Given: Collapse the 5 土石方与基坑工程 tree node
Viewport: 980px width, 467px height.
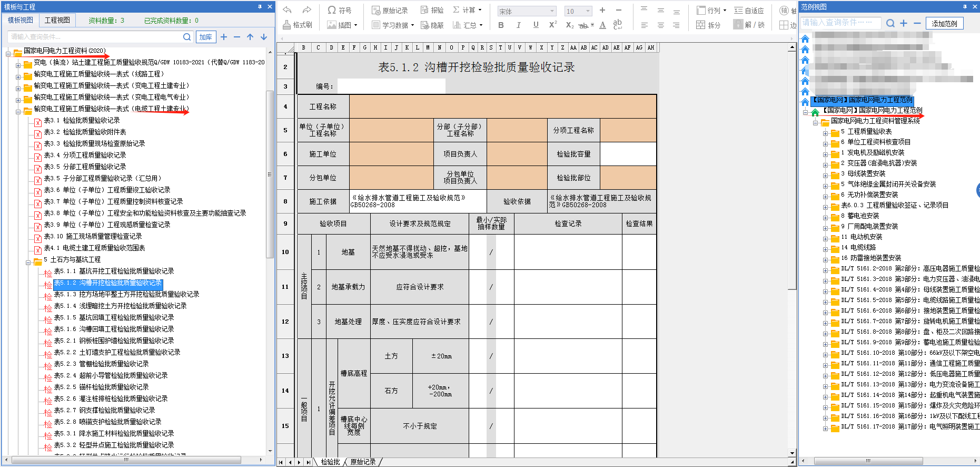Looking at the screenshot, I should click(28, 260).
